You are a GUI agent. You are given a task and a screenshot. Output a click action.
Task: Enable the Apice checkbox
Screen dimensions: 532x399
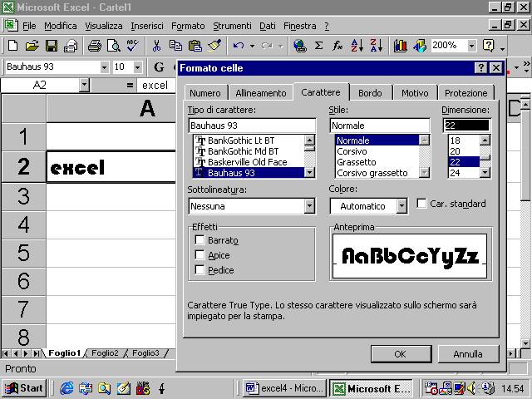pos(199,255)
